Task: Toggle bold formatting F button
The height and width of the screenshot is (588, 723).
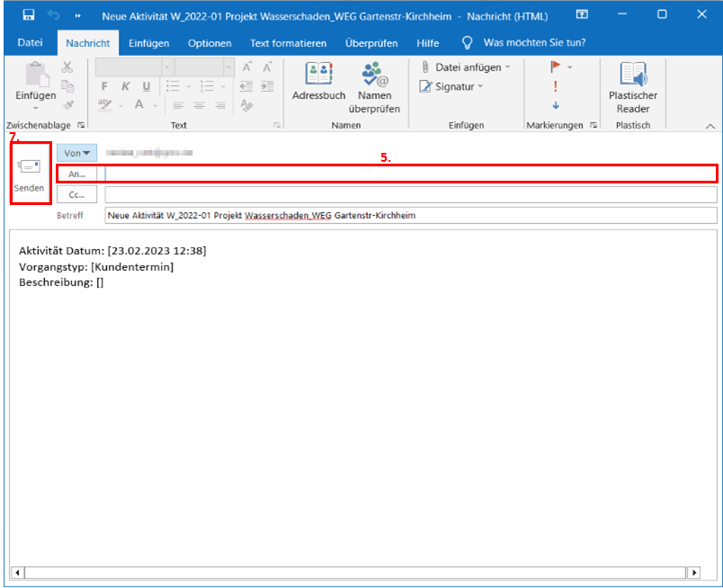Action: point(104,86)
